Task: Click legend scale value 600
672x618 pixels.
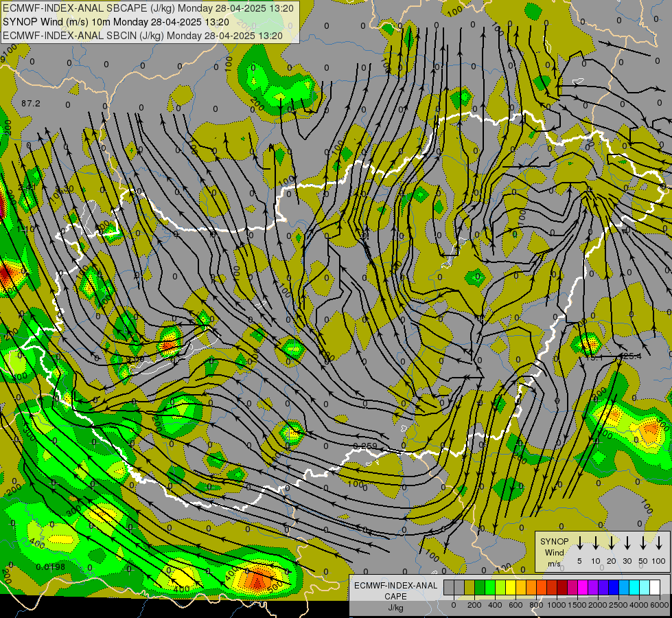Action: coord(515,605)
